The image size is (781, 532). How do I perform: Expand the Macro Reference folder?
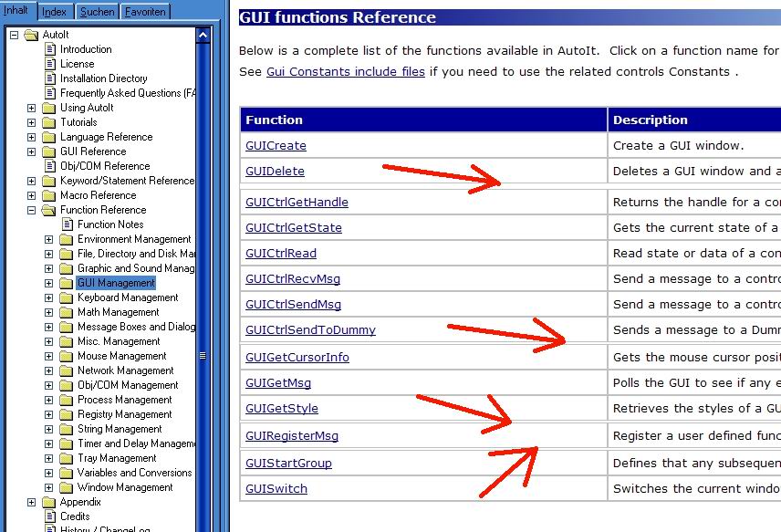tap(31, 196)
